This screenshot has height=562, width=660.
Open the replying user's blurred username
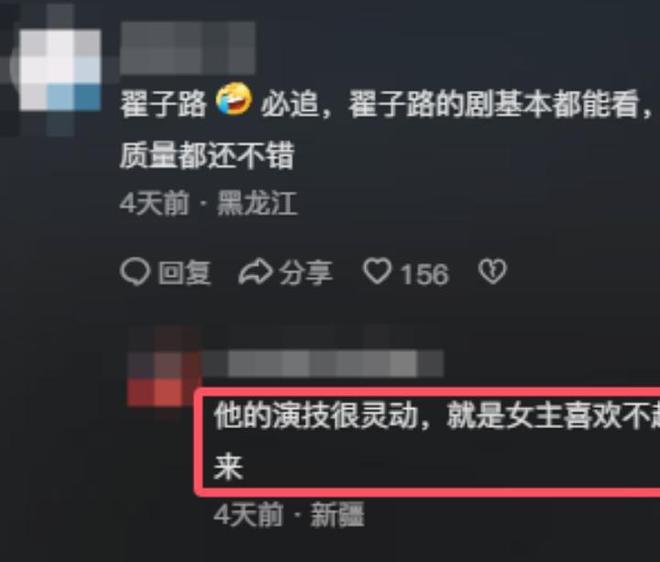coord(323,363)
